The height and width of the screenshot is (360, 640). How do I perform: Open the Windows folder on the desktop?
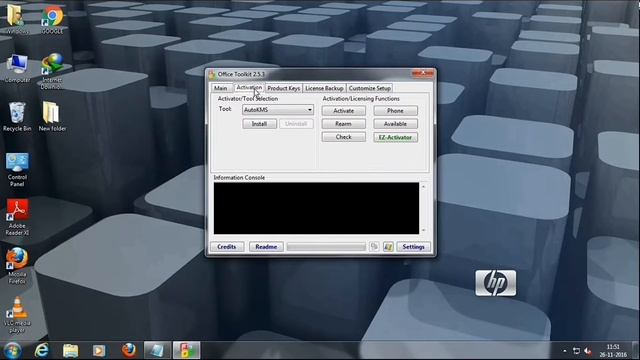17,19
